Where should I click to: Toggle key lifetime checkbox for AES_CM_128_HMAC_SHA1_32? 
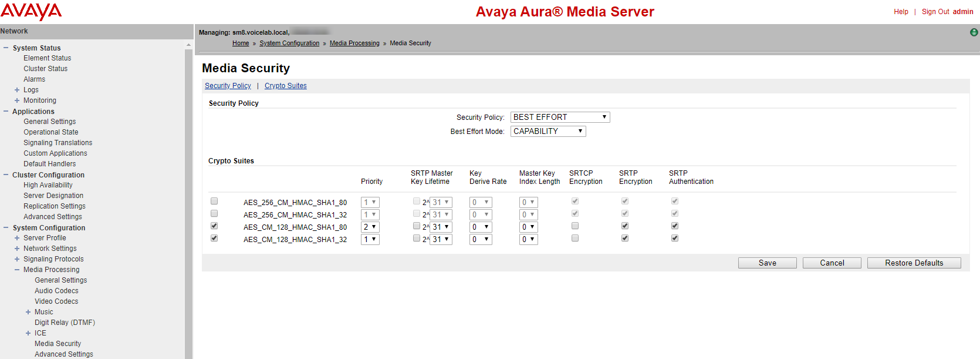417,238
